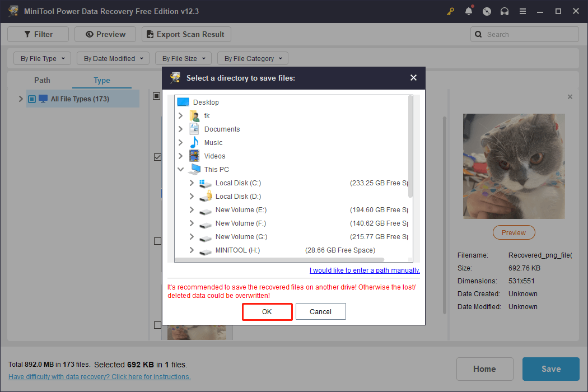Click the MiniTool app logo in title bar
588x392 pixels.
point(13,11)
